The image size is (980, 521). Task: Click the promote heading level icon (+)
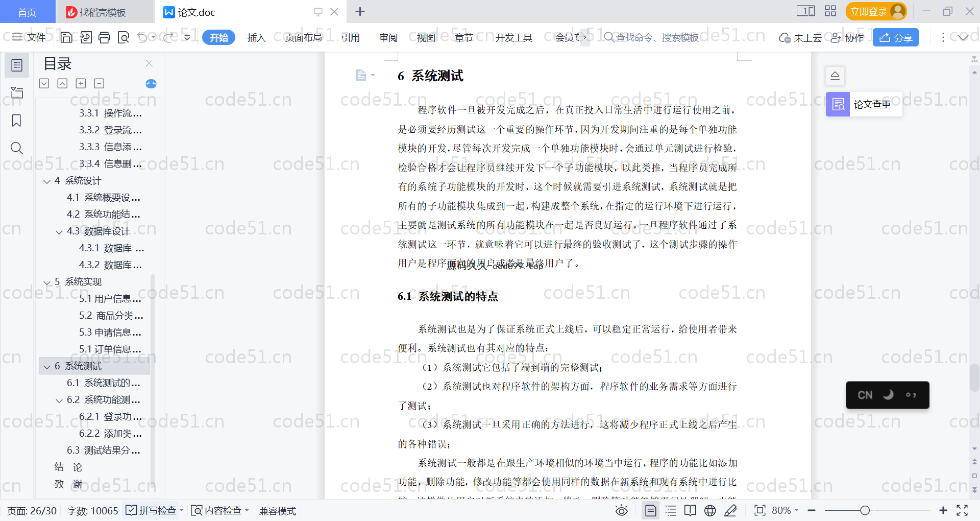pyautogui.click(x=81, y=83)
